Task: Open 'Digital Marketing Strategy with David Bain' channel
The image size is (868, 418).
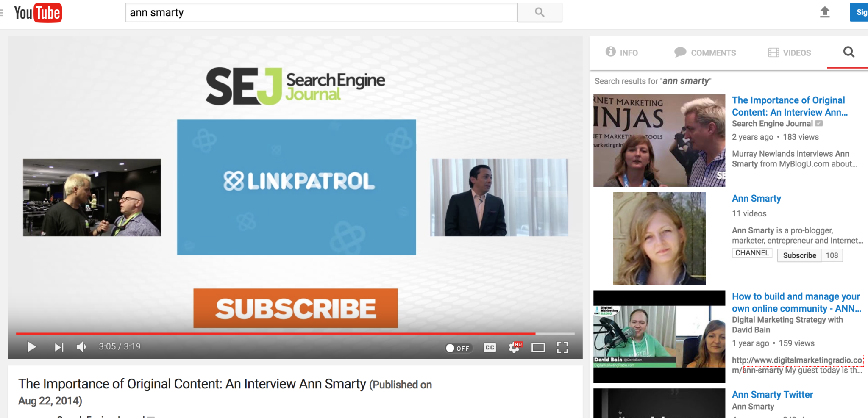Action: tap(787, 325)
